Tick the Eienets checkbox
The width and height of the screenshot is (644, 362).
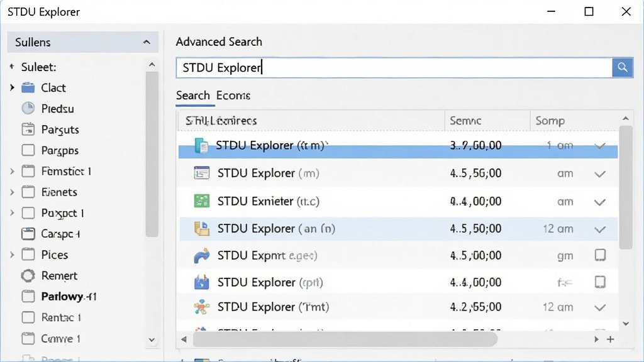pyautogui.click(x=28, y=192)
